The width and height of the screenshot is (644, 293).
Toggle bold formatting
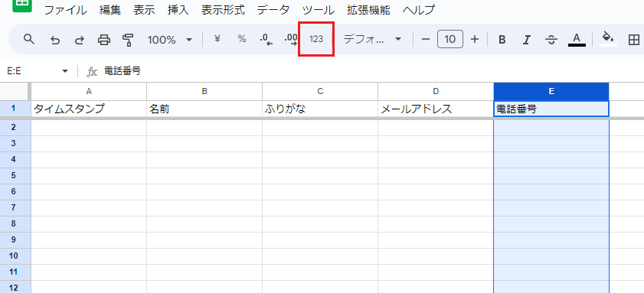point(502,40)
